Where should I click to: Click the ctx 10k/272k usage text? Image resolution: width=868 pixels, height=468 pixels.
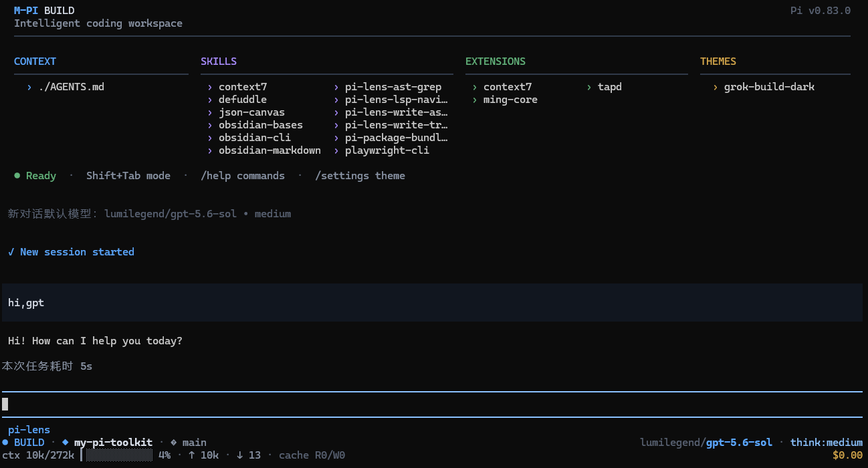tap(37, 455)
